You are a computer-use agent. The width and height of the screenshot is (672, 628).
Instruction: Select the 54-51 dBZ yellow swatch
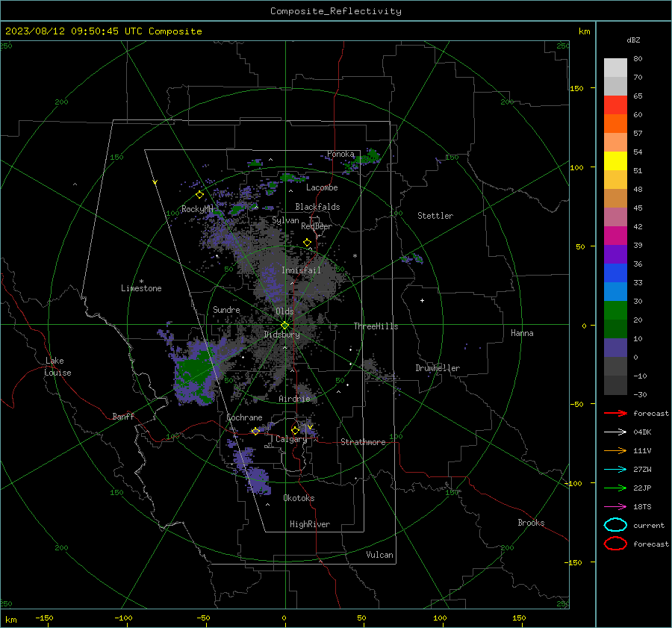coord(615,161)
